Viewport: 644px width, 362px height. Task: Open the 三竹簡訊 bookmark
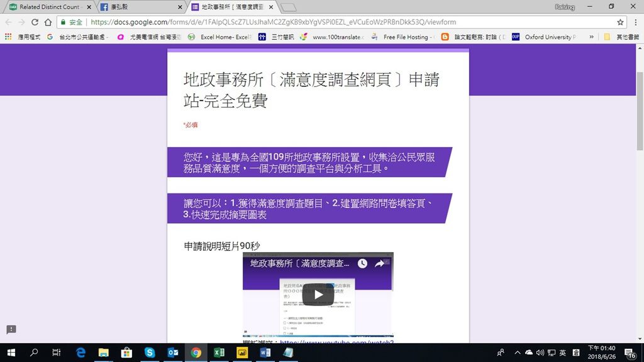click(x=276, y=37)
